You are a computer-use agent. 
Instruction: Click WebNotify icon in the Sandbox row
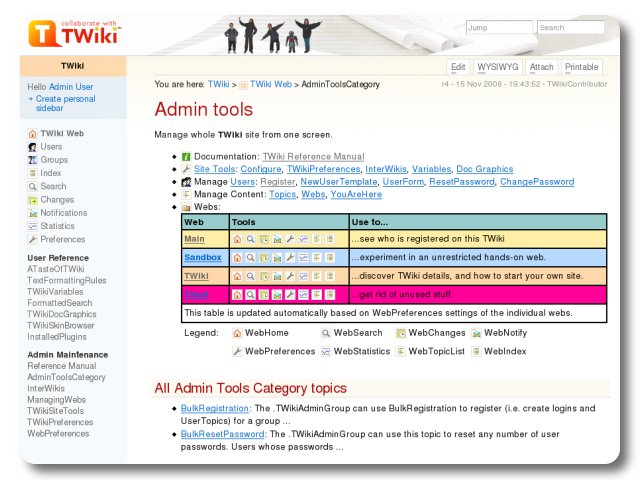276,258
